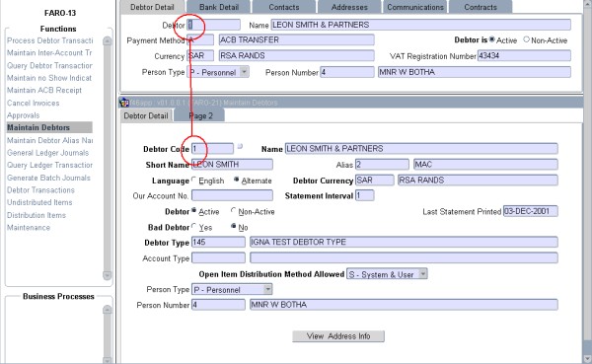The height and width of the screenshot is (364, 592).
Task: Open the lower Person Type dropdown
Action: pyautogui.click(x=267, y=289)
